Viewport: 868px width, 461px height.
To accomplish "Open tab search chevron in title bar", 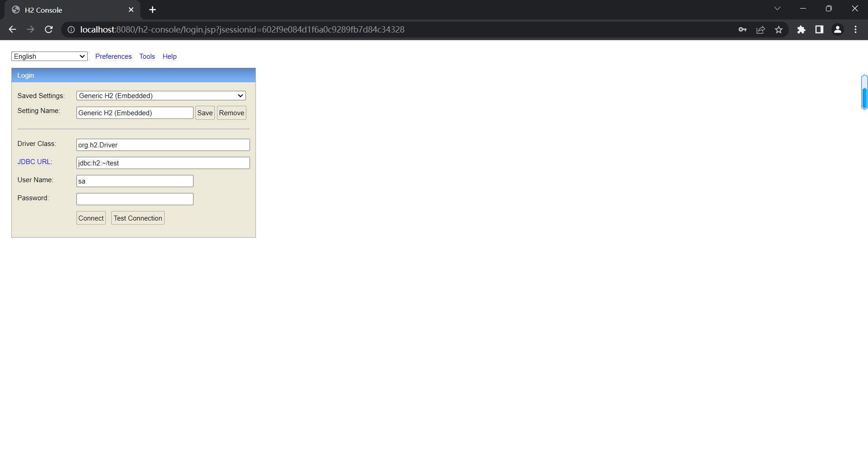I will pos(777,9).
